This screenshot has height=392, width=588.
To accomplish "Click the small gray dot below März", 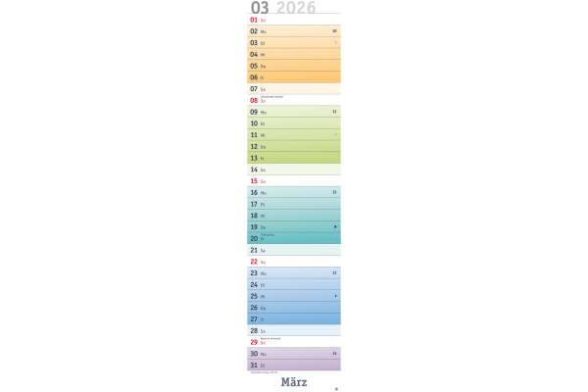I will [x=336, y=389].
